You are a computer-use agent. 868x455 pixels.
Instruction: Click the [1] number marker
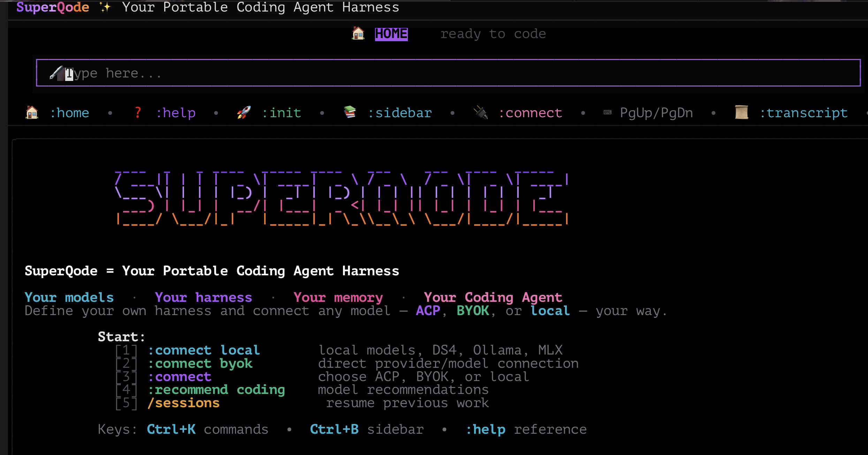click(126, 350)
